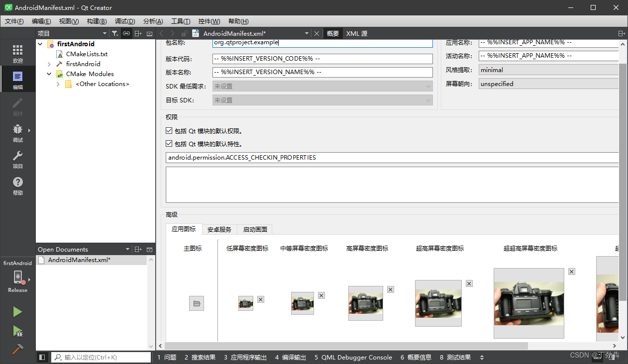The width and height of the screenshot is (628, 364).
Task: Open the 编辑(E) menu
Action: [41, 21]
